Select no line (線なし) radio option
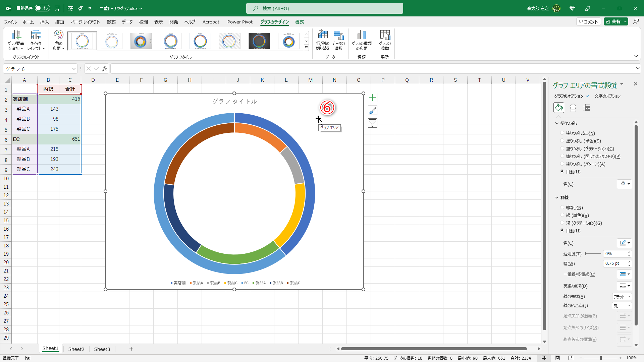Screen dimensions: 644x362 tap(562, 207)
